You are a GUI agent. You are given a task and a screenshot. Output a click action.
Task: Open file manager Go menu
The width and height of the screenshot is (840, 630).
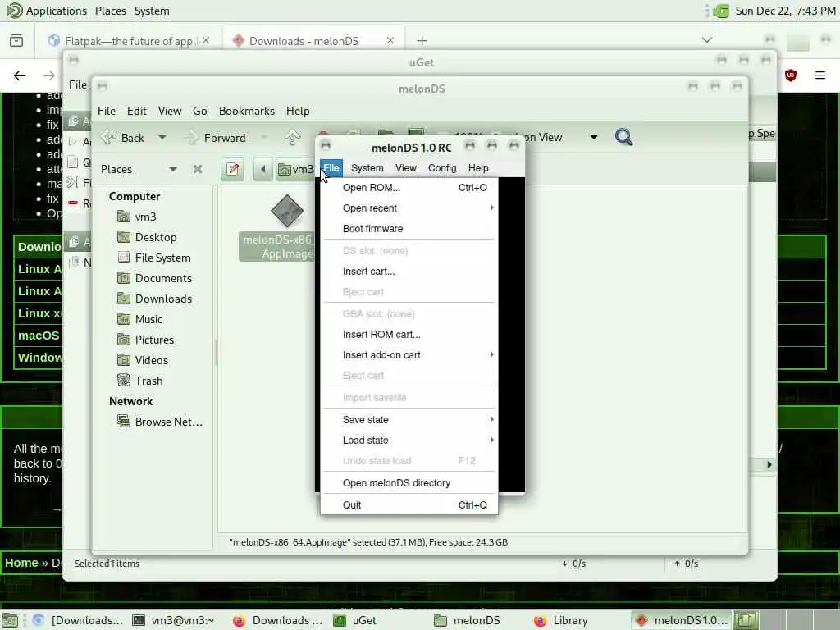point(200,111)
